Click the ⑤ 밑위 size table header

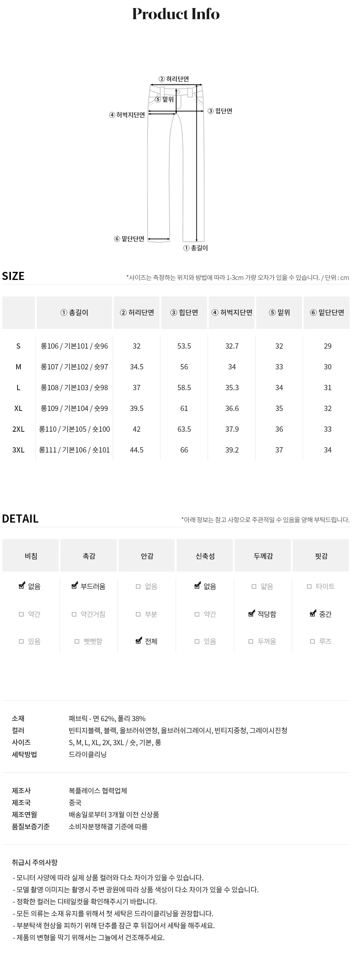click(279, 313)
